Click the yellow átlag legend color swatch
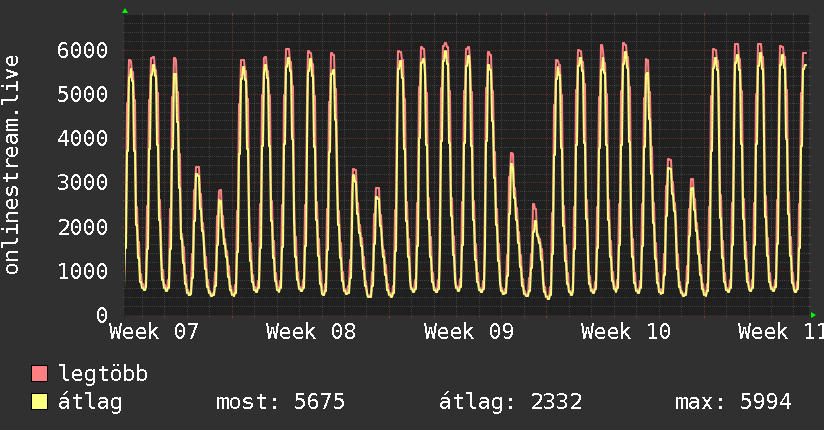This screenshot has height=430, width=824. coord(40,402)
